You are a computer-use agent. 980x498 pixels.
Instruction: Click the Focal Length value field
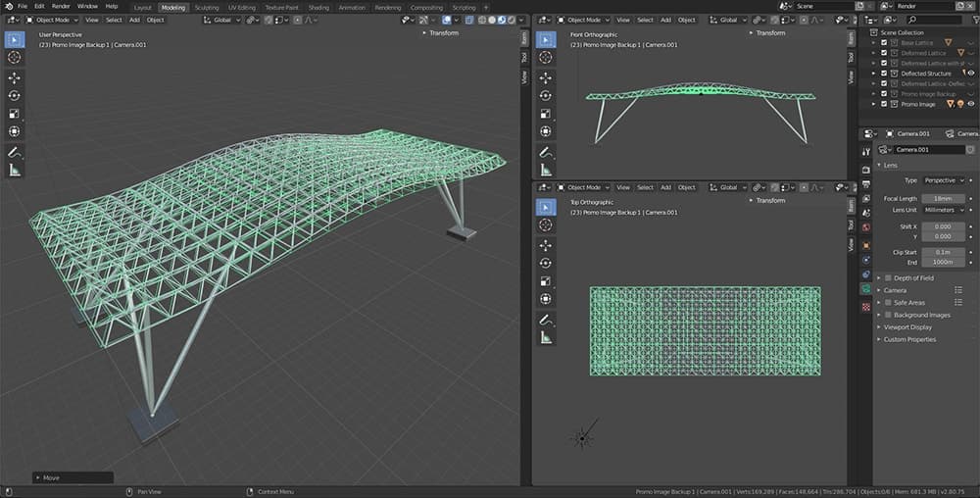[x=943, y=199]
